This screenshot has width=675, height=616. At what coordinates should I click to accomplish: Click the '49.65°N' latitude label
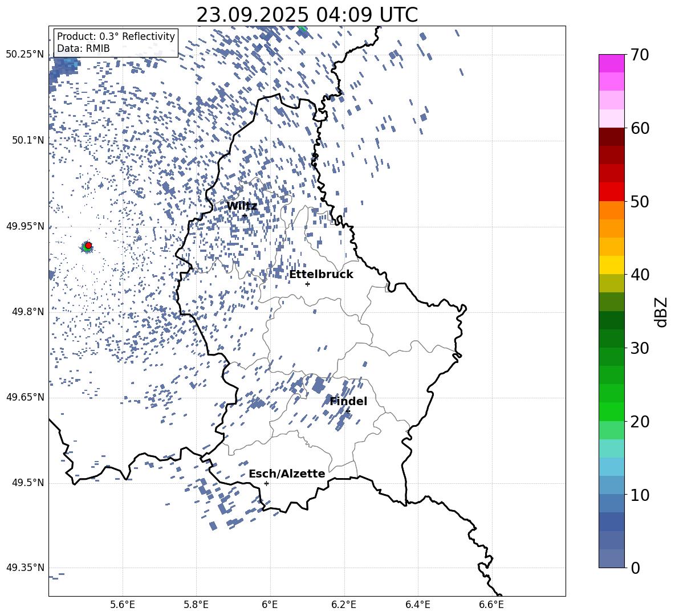click(25, 397)
